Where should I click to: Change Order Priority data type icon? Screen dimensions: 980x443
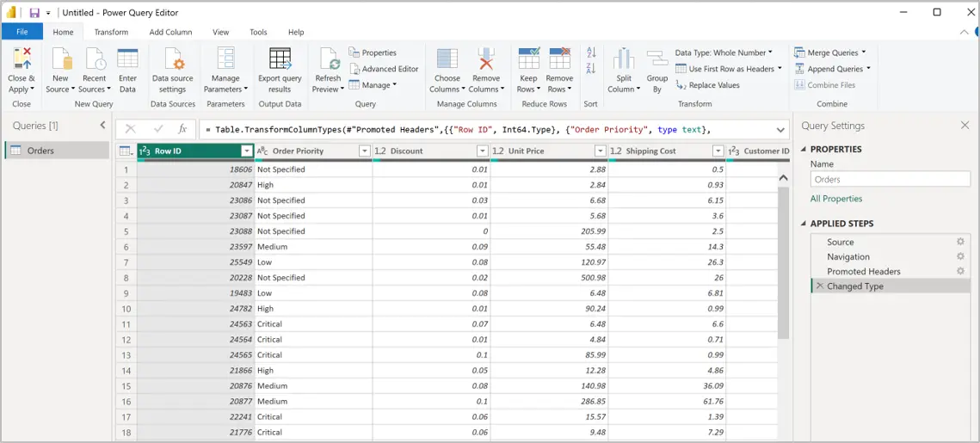point(262,151)
